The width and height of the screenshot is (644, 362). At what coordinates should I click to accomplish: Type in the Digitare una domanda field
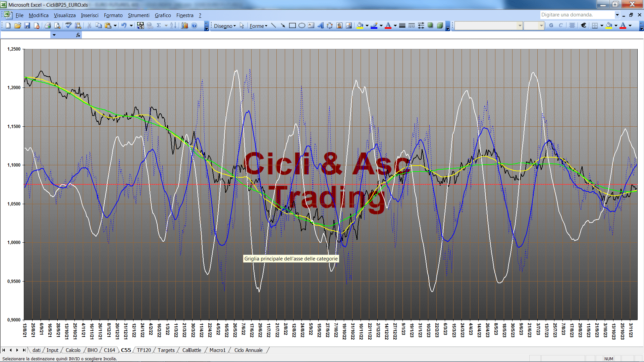[577, 15]
